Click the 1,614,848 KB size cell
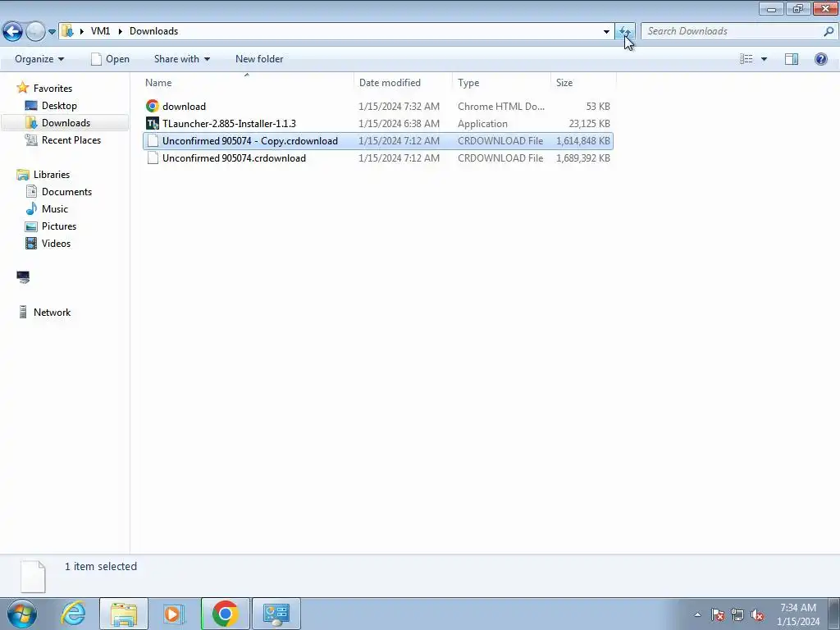 click(x=583, y=141)
